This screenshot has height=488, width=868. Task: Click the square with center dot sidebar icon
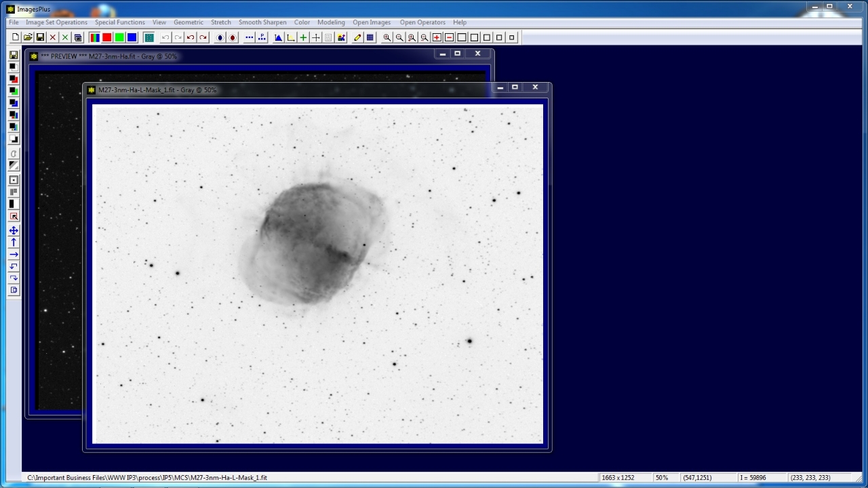tap(14, 180)
